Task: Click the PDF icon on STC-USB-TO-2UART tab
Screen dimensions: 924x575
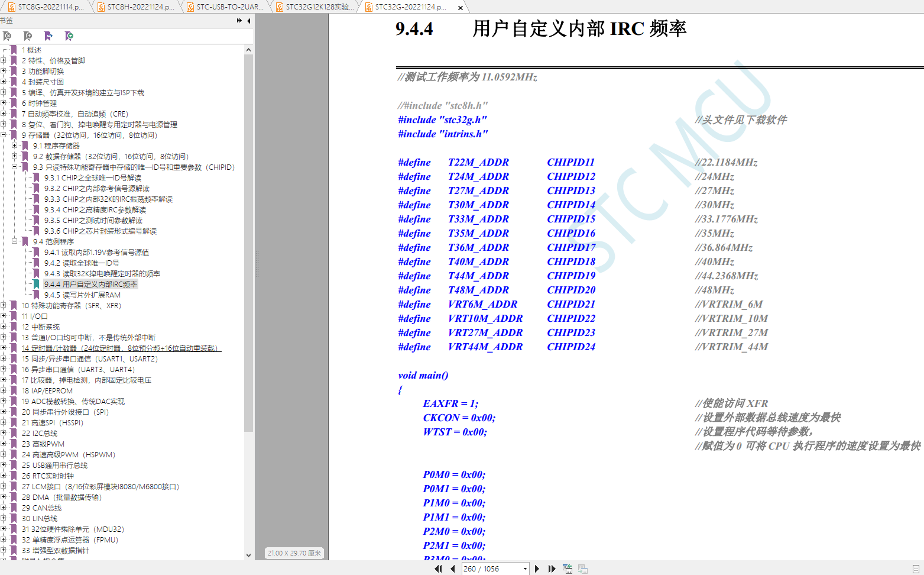Action: click(x=190, y=7)
